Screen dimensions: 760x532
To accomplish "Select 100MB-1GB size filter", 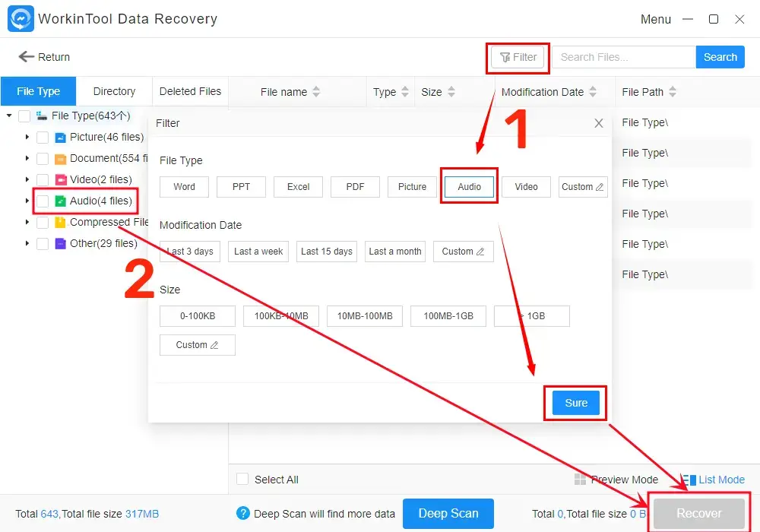I will (448, 316).
